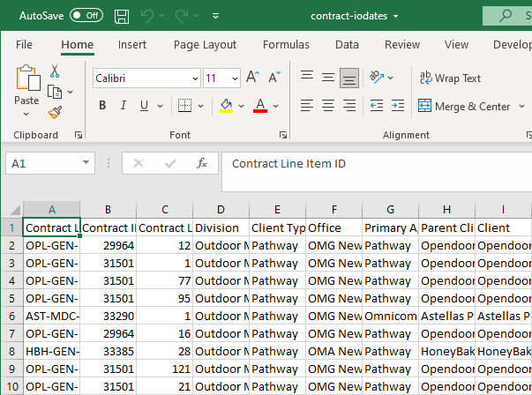The height and width of the screenshot is (395, 532).
Task: Click the Cut scissors icon
Action: click(55, 71)
